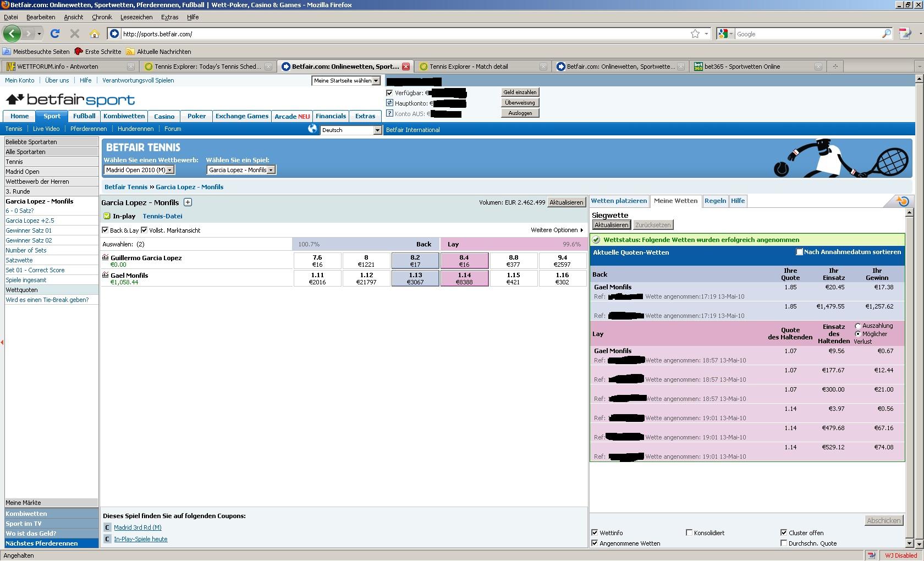Open Regeln tab in bet panel

pos(715,201)
